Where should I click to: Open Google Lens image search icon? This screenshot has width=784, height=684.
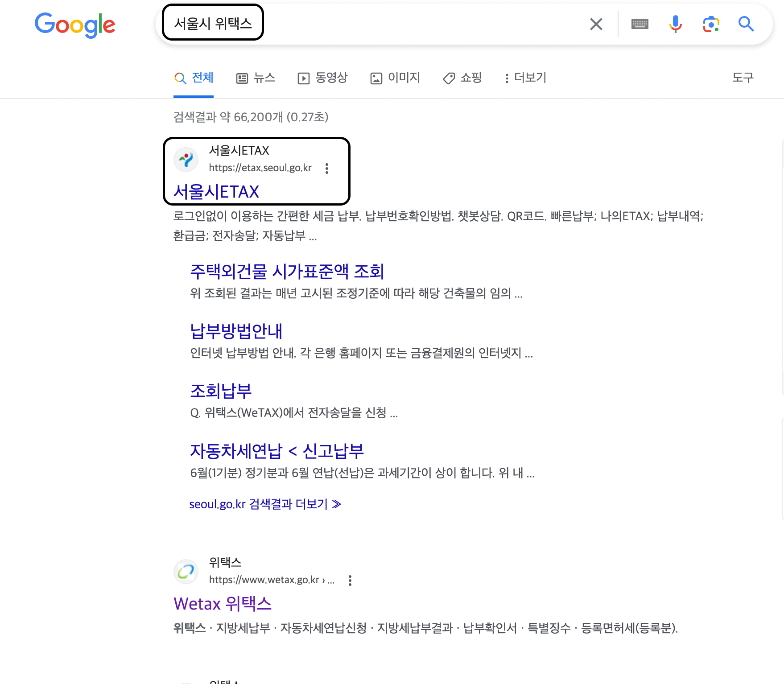click(711, 24)
